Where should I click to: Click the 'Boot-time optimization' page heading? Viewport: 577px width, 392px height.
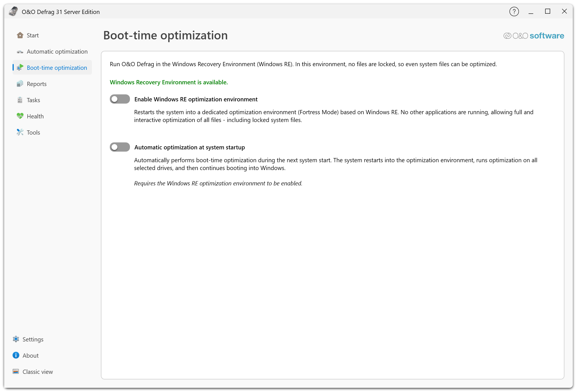coord(165,35)
